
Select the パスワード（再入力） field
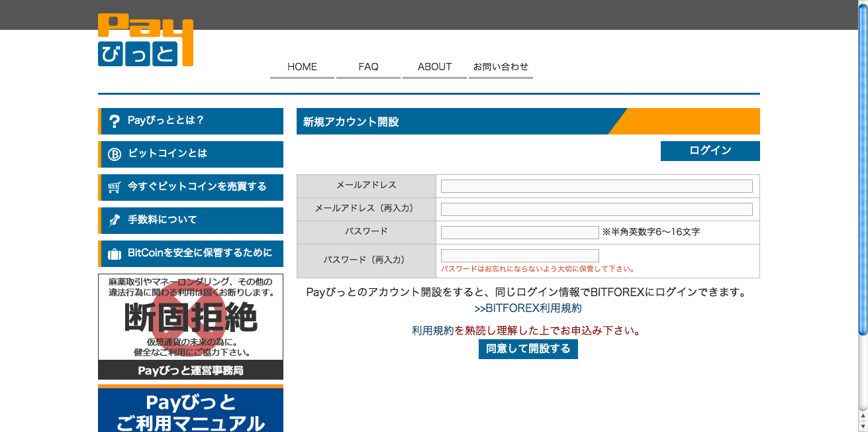[x=520, y=256]
